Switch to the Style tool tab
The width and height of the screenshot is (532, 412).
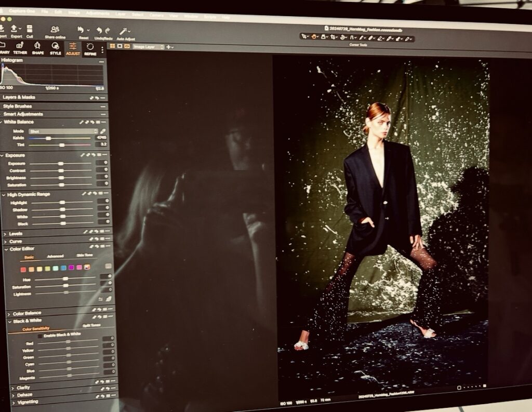55,48
